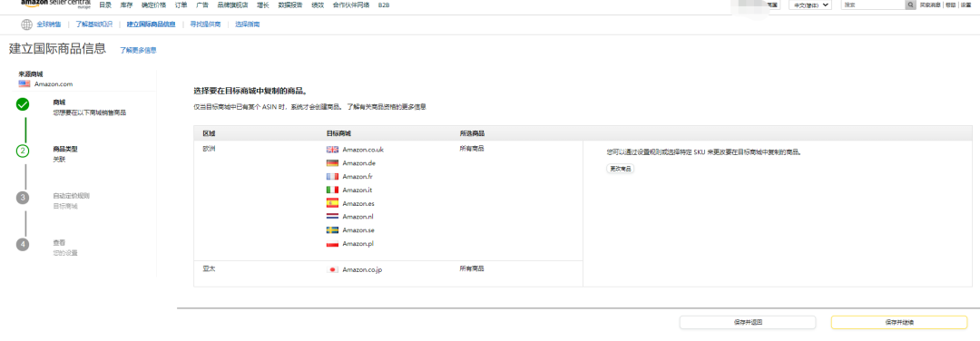The height and width of the screenshot is (341, 980).
Task: Click the Amazon.pl marketplace text
Action: coord(358,244)
